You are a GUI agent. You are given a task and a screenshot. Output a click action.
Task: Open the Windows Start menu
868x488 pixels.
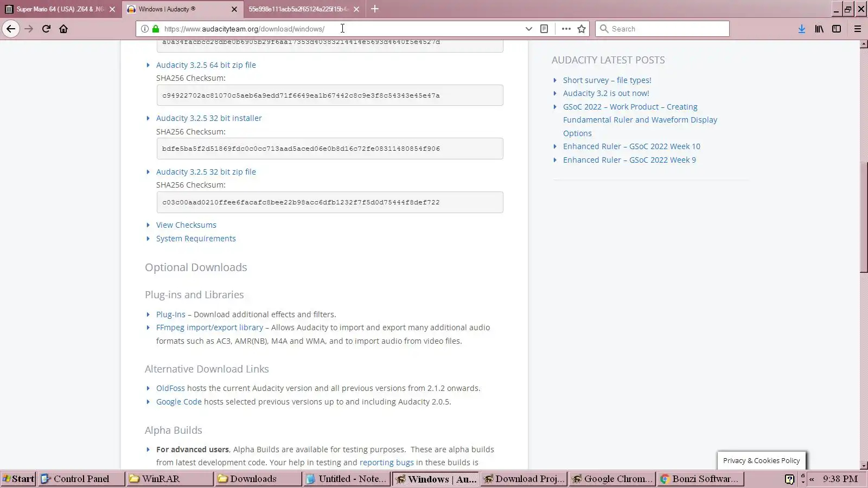(x=18, y=479)
